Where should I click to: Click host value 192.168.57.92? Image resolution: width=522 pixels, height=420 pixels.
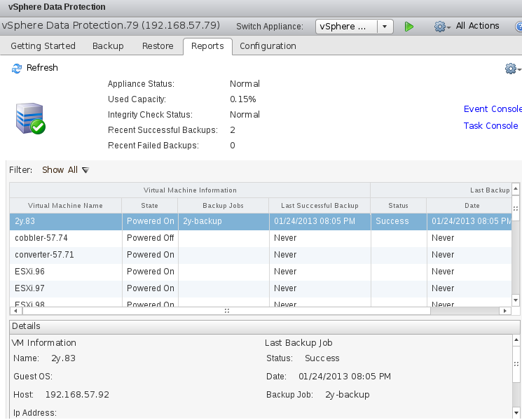click(77, 395)
